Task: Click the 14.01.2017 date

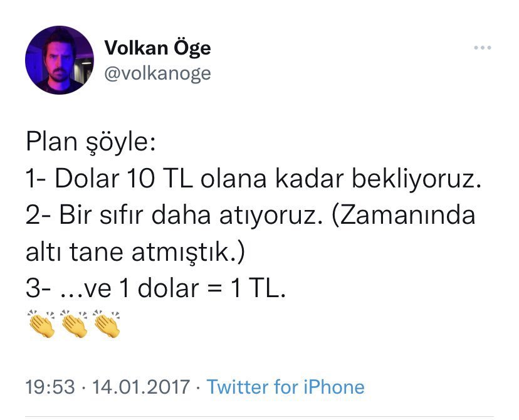Action: pos(141,387)
